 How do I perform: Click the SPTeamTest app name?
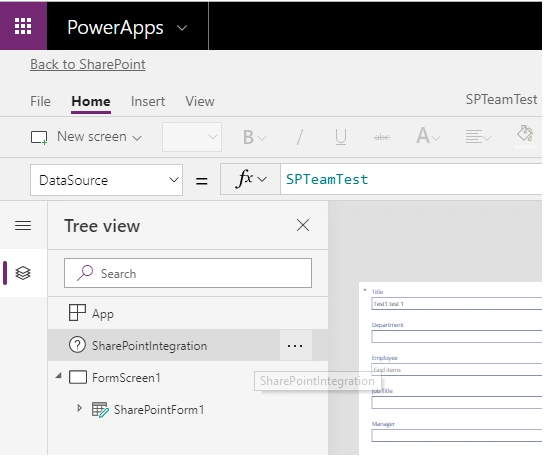click(x=501, y=99)
